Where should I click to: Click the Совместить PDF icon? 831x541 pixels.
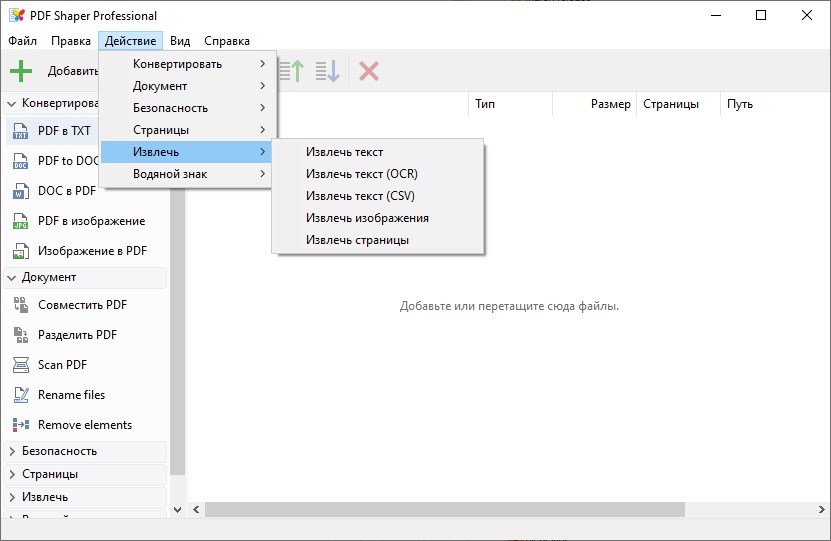pos(21,305)
